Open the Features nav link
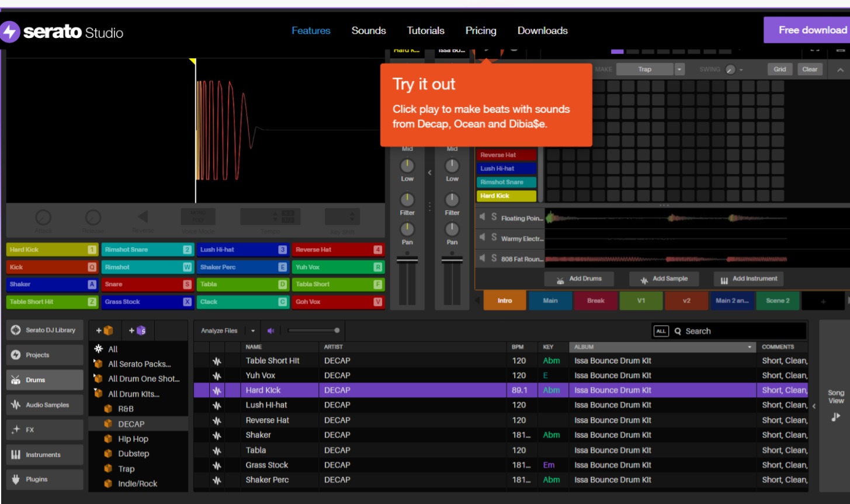The height and width of the screenshot is (504, 850). (x=311, y=30)
